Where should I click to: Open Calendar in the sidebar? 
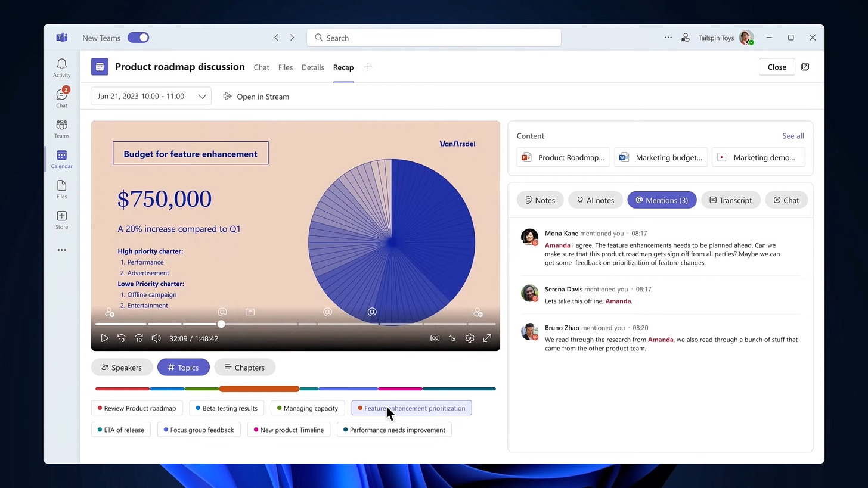click(x=61, y=159)
